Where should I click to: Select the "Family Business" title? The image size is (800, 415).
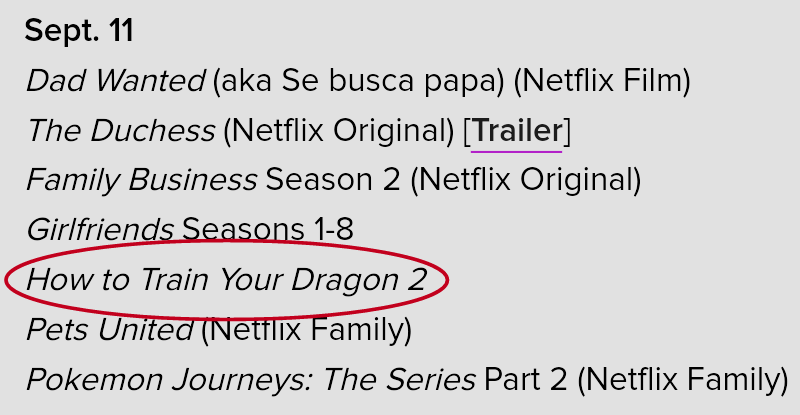click(x=142, y=180)
